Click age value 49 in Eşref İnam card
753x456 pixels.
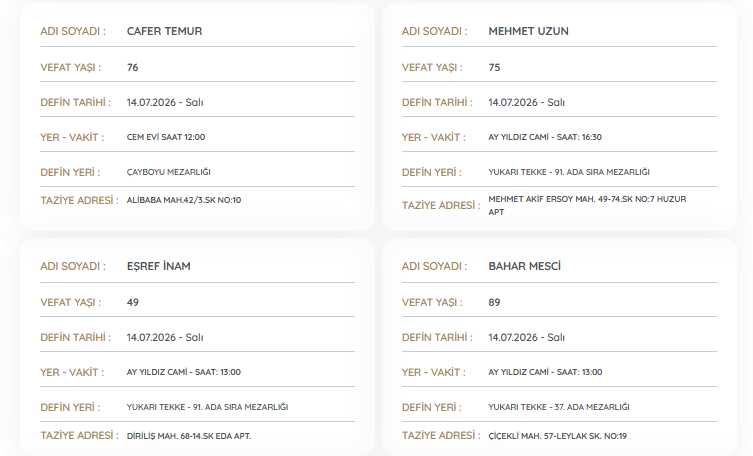click(x=133, y=302)
